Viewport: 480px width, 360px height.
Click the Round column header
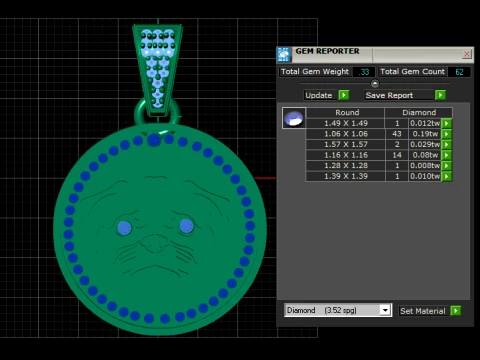point(346,113)
